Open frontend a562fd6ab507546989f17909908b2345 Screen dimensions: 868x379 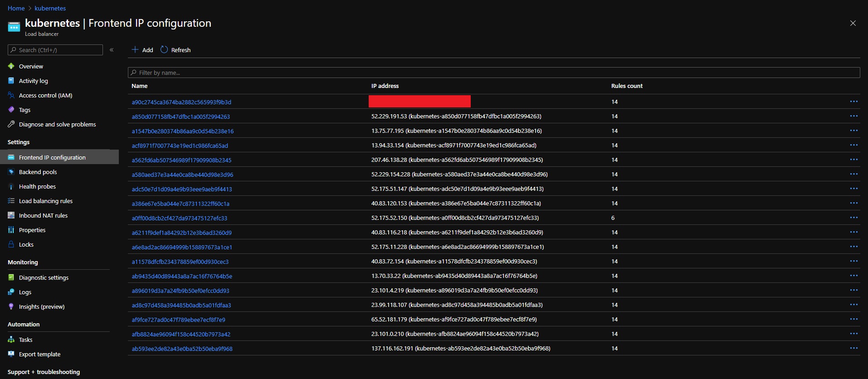[181, 160]
